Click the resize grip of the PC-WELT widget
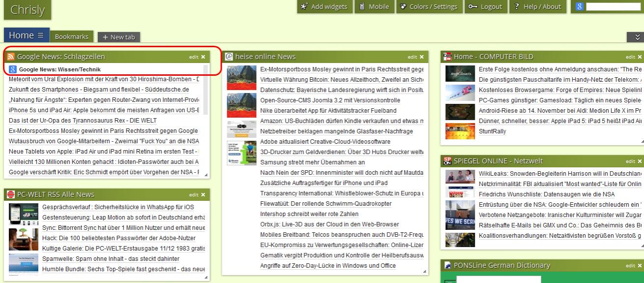 206,278
